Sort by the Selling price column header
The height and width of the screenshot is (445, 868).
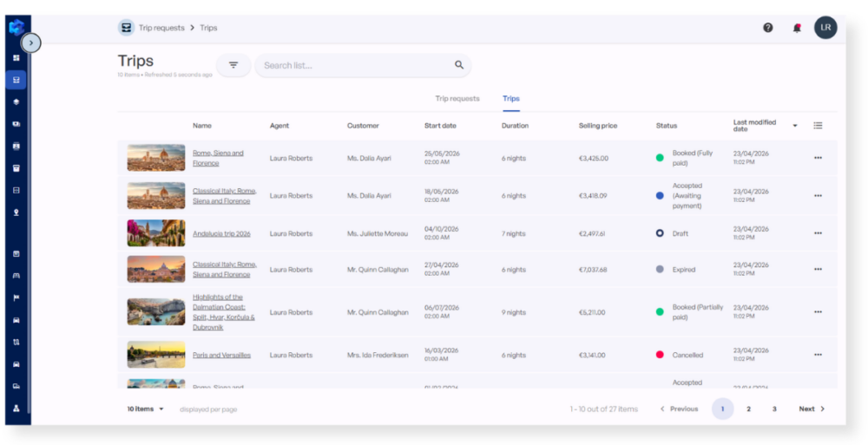[598, 126]
